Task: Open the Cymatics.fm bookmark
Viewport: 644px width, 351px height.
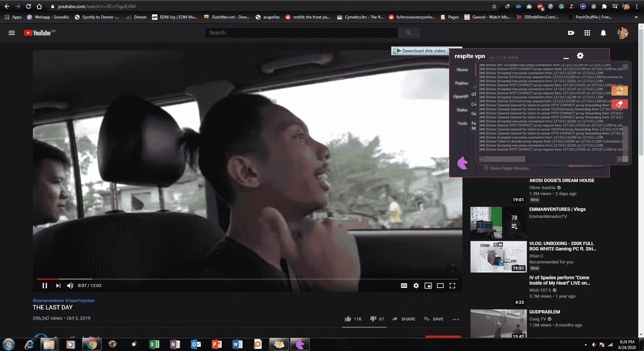Action: 360,17
